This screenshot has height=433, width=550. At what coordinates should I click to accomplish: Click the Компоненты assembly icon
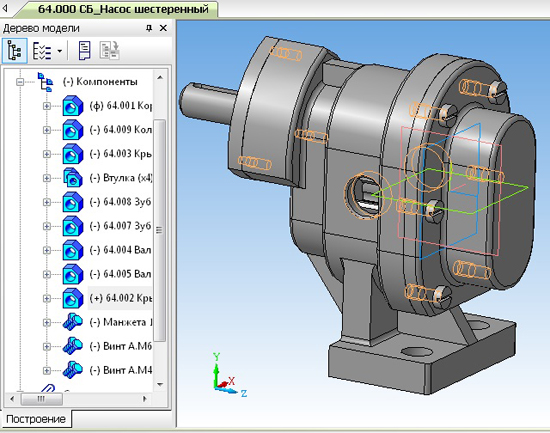click(x=45, y=81)
